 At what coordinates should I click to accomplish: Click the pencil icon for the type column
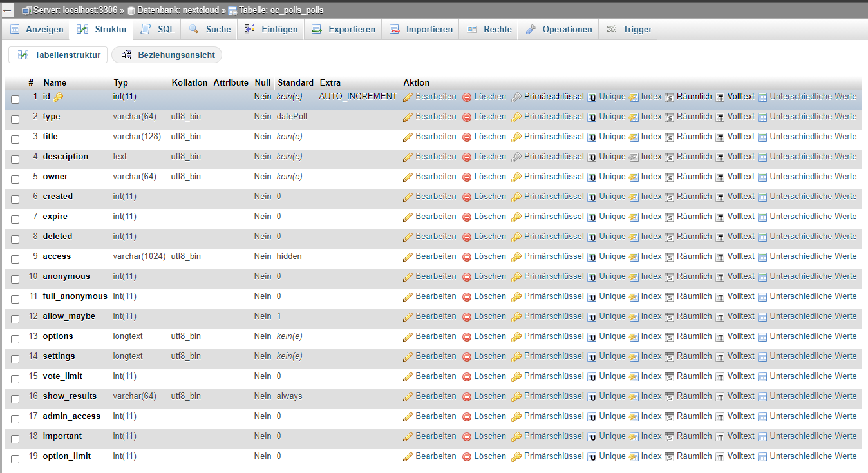408,117
